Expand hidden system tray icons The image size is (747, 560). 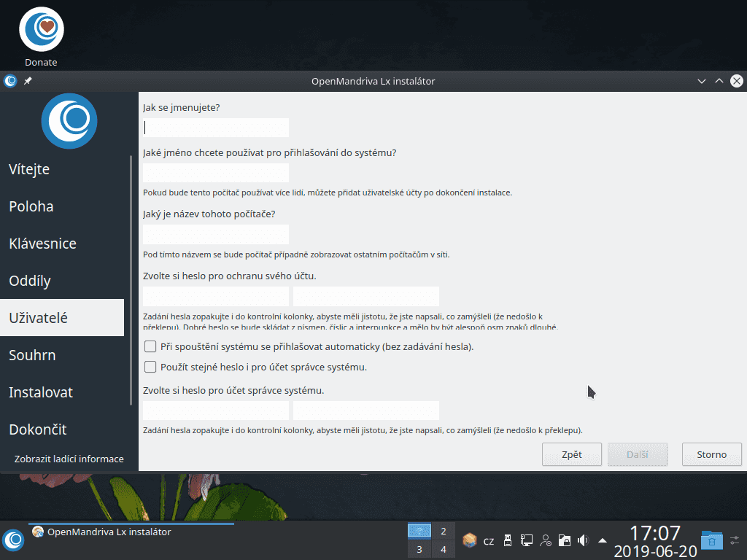(601, 540)
